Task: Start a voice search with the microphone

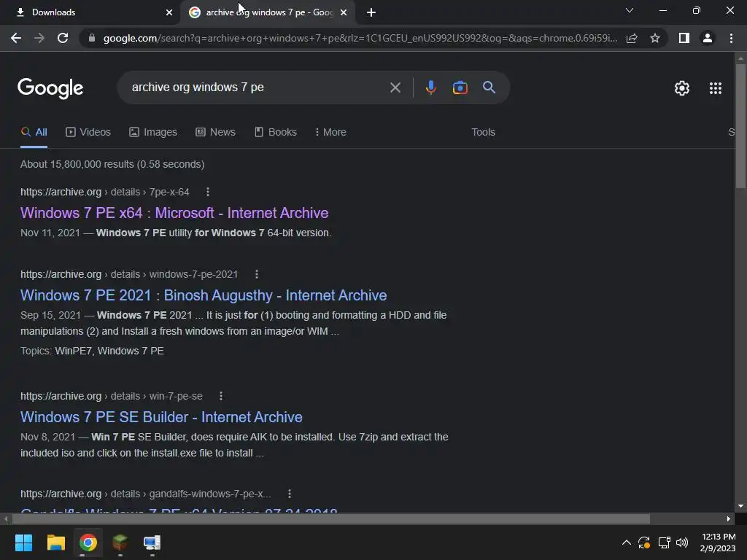Action: click(x=430, y=87)
